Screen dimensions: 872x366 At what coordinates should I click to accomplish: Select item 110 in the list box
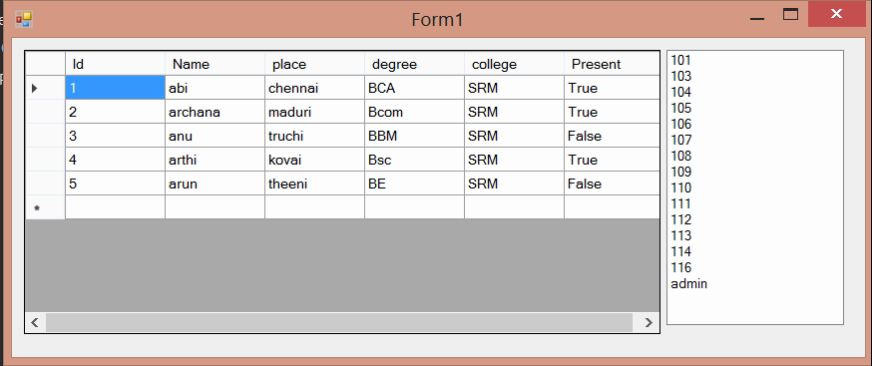pyautogui.click(x=681, y=188)
